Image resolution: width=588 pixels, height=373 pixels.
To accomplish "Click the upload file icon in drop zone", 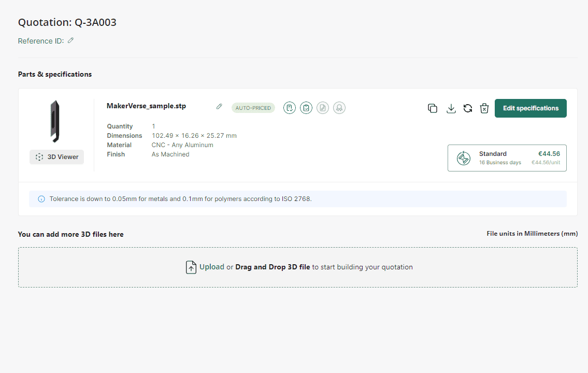I will 191,267.
